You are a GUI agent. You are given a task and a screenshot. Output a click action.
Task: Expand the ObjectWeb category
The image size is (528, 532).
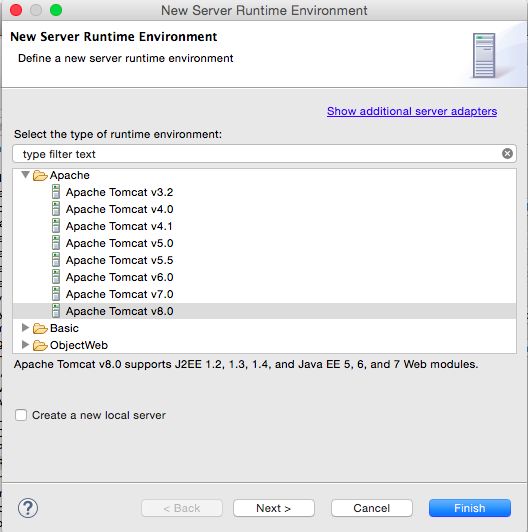point(25,344)
